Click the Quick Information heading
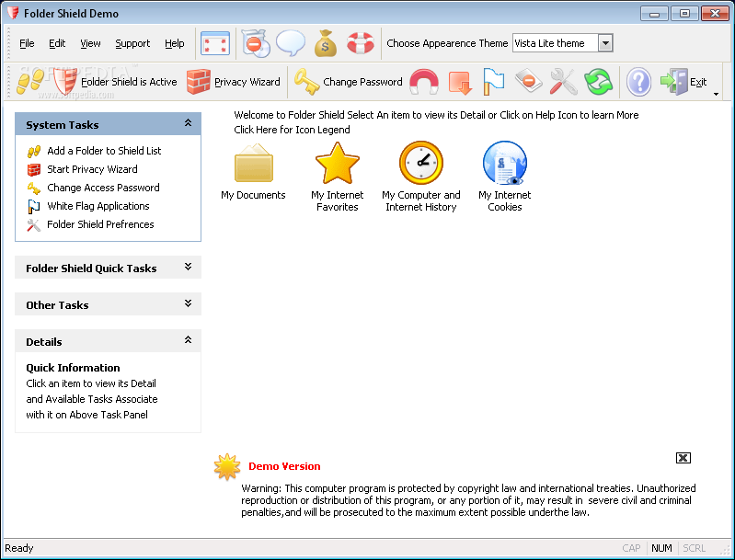This screenshot has height=560, width=735. 73,368
